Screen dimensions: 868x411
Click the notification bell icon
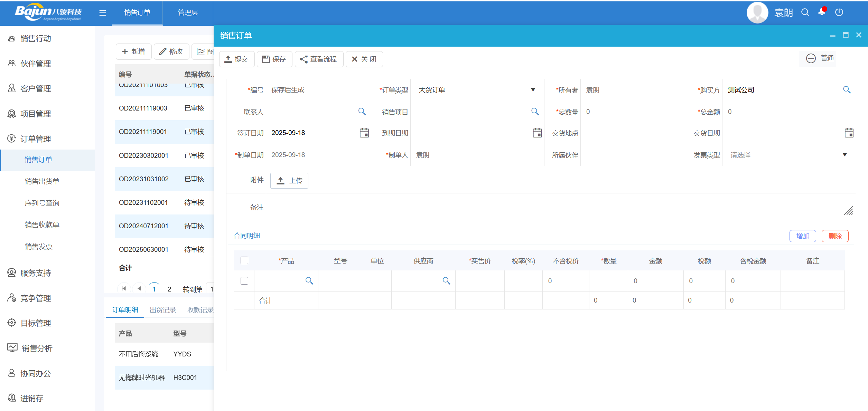point(822,12)
